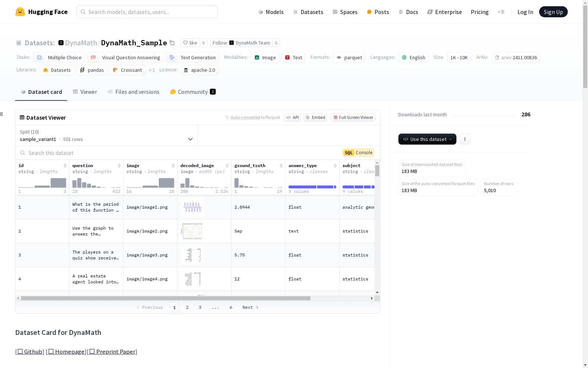Filter by Visual Question Answering tag
The height and width of the screenshot is (368, 588).
point(125,57)
